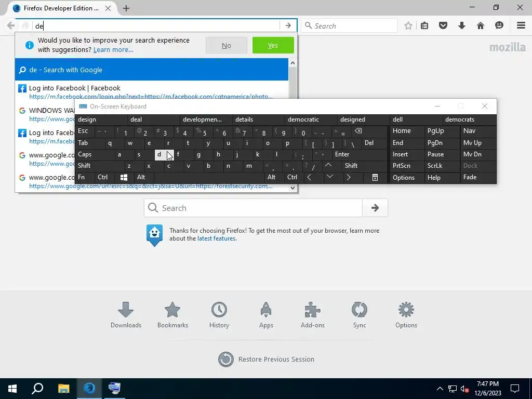This screenshot has height=399, width=532.
Task: Open Windows taskbar search
Action: pyautogui.click(x=37, y=389)
